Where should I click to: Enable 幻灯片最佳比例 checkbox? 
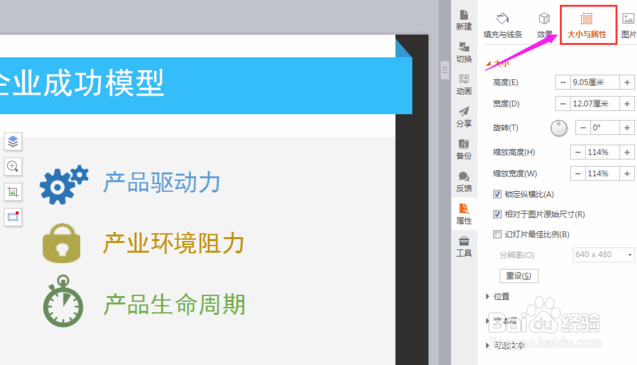[497, 234]
